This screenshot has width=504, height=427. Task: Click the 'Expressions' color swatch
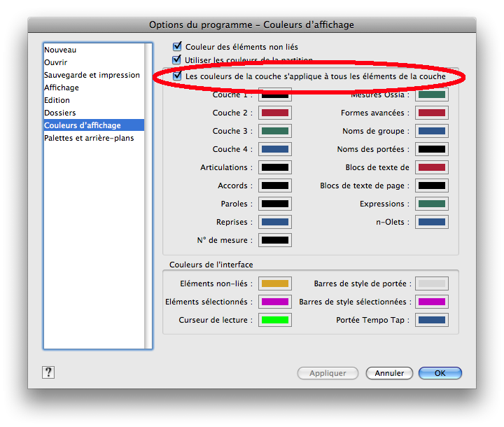[432, 204]
